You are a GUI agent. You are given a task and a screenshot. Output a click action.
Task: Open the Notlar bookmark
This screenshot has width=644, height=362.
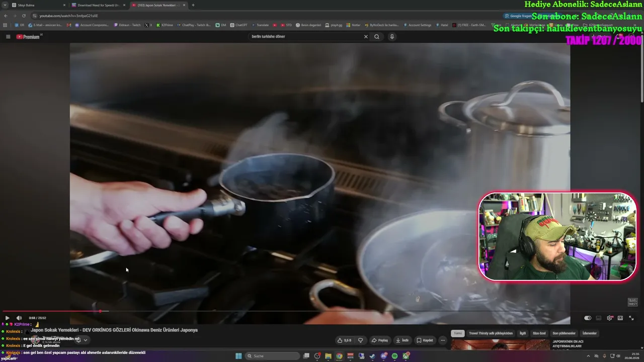coord(353,25)
